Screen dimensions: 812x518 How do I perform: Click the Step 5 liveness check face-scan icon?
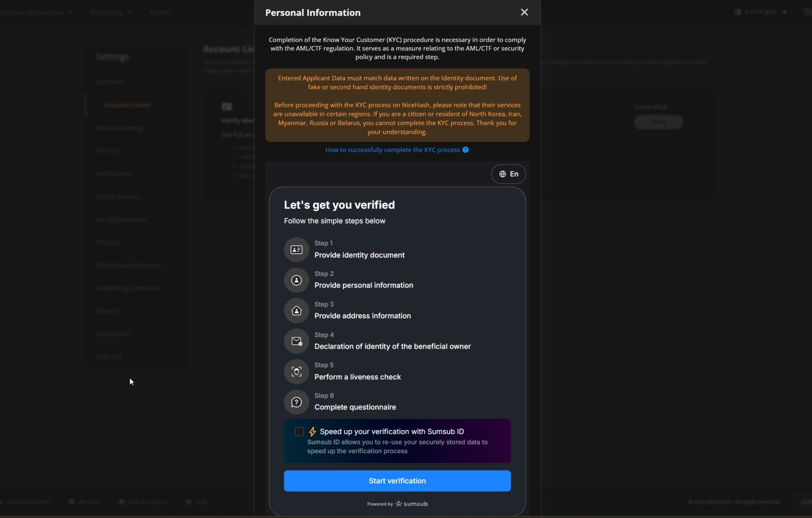296,372
